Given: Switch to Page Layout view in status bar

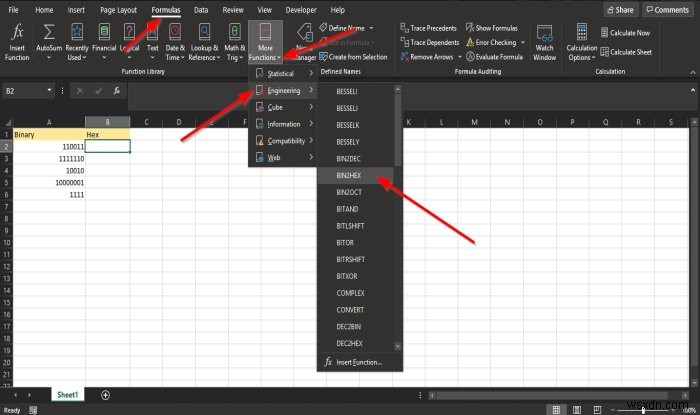Looking at the screenshot, I should click(577, 410).
